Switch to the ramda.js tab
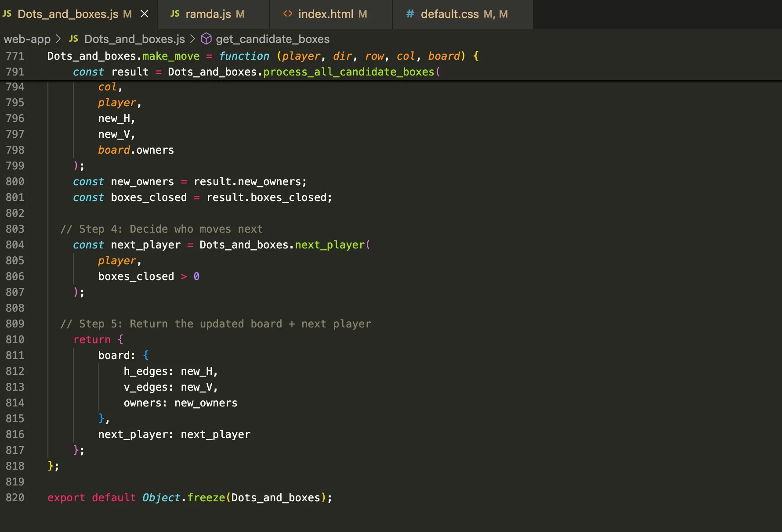The height and width of the screenshot is (532, 782). pos(214,14)
